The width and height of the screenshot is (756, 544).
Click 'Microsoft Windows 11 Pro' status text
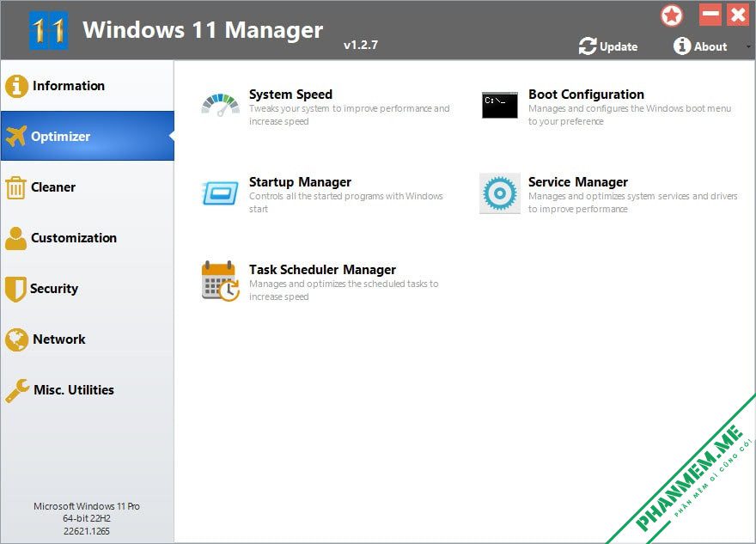coord(87,506)
